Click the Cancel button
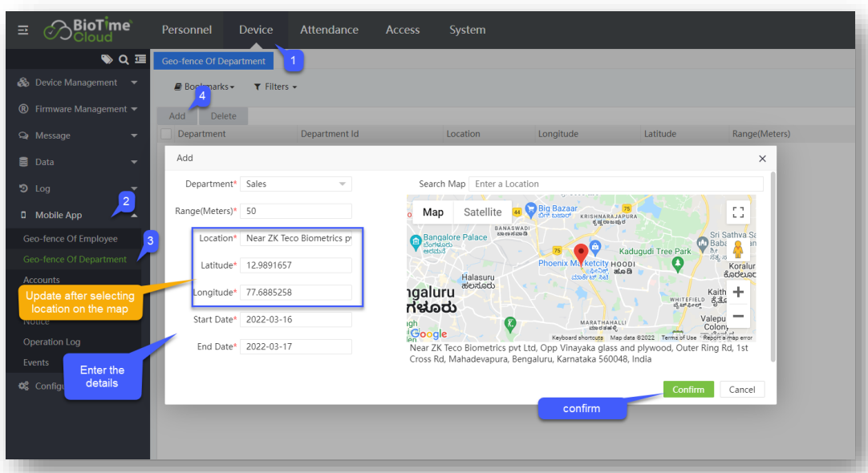 click(x=741, y=390)
